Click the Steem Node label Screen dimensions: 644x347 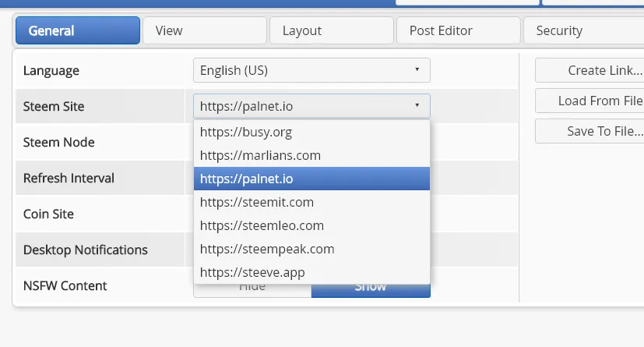click(x=58, y=142)
